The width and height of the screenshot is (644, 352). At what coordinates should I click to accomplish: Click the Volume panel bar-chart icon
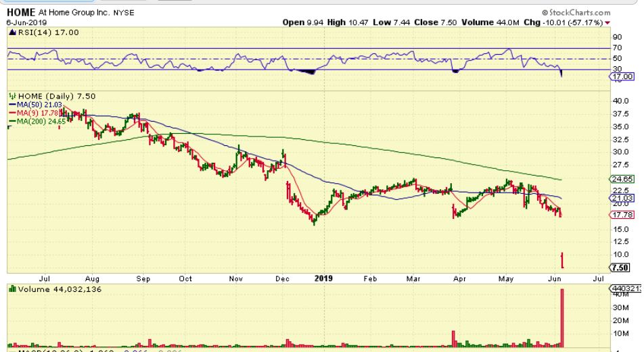click(x=11, y=289)
